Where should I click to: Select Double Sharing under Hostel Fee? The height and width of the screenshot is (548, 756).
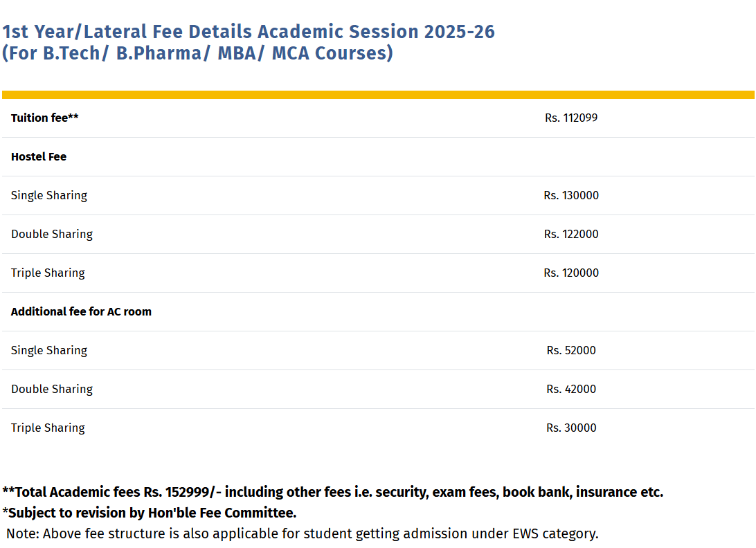[x=52, y=234]
